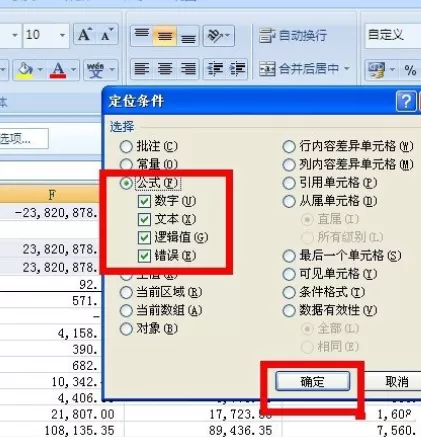Apply the red font color
This screenshot has height=437, width=421.
point(58,70)
